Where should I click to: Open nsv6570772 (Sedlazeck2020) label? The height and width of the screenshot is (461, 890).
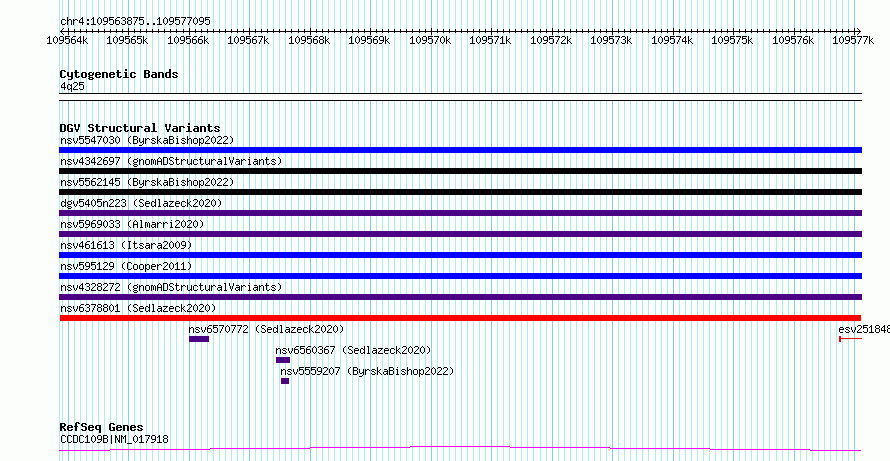(x=266, y=329)
